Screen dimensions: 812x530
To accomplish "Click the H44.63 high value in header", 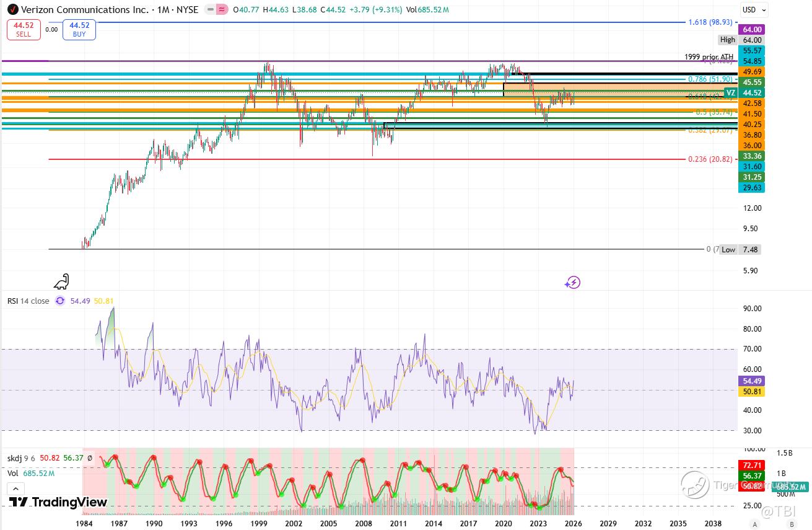I will click(x=276, y=10).
